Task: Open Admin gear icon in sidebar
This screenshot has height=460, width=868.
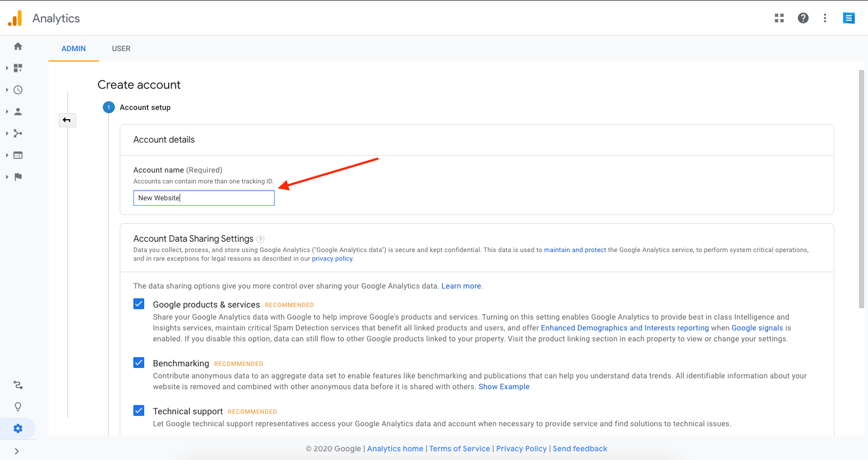Action: [x=18, y=428]
